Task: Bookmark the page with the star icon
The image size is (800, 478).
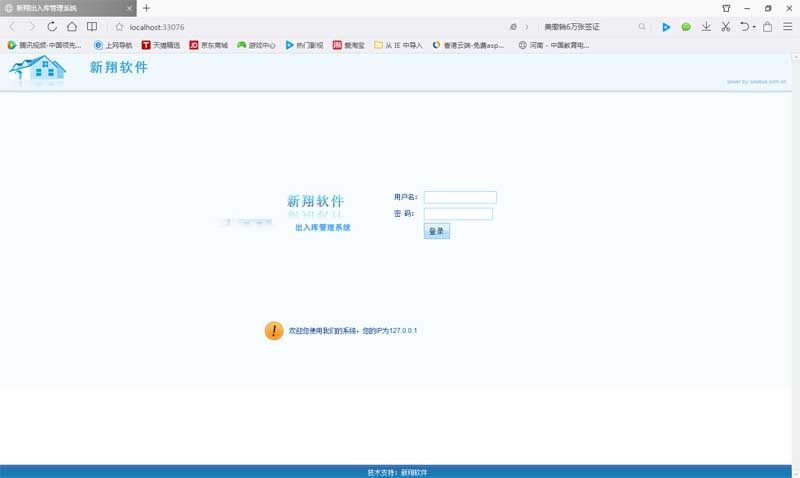Action: (x=119, y=27)
